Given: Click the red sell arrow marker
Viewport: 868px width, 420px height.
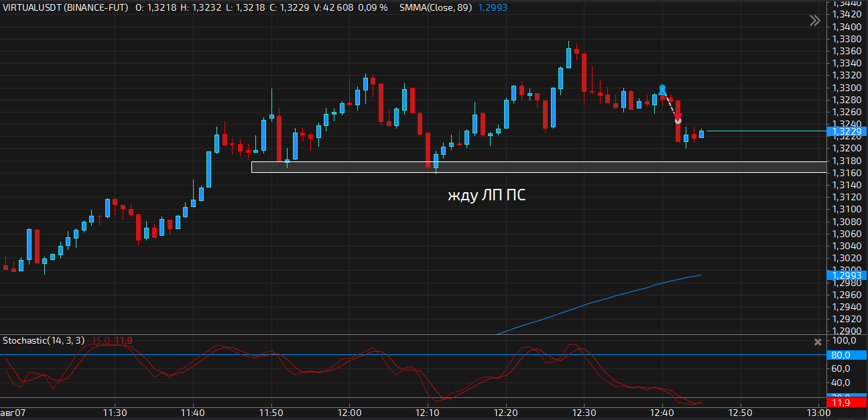Looking at the screenshot, I should [678, 118].
